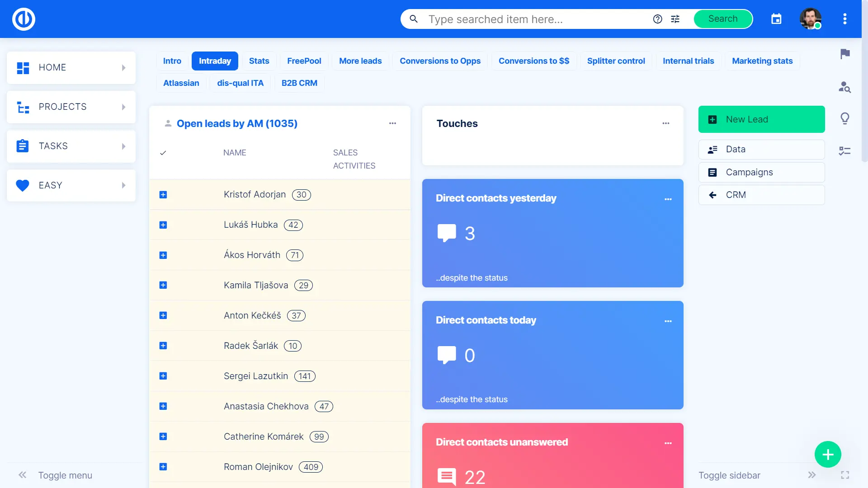Click the lightbulb icon in right sidebar
The height and width of the screenshot is (488, 868).
tap(844, 118)
